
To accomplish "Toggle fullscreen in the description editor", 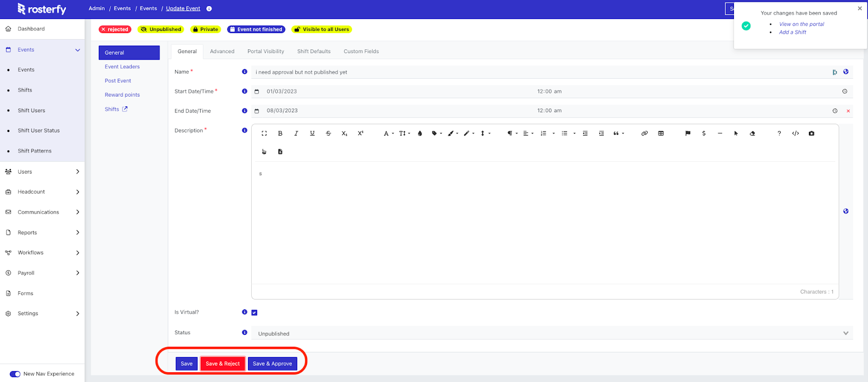I will coord(264,133).
